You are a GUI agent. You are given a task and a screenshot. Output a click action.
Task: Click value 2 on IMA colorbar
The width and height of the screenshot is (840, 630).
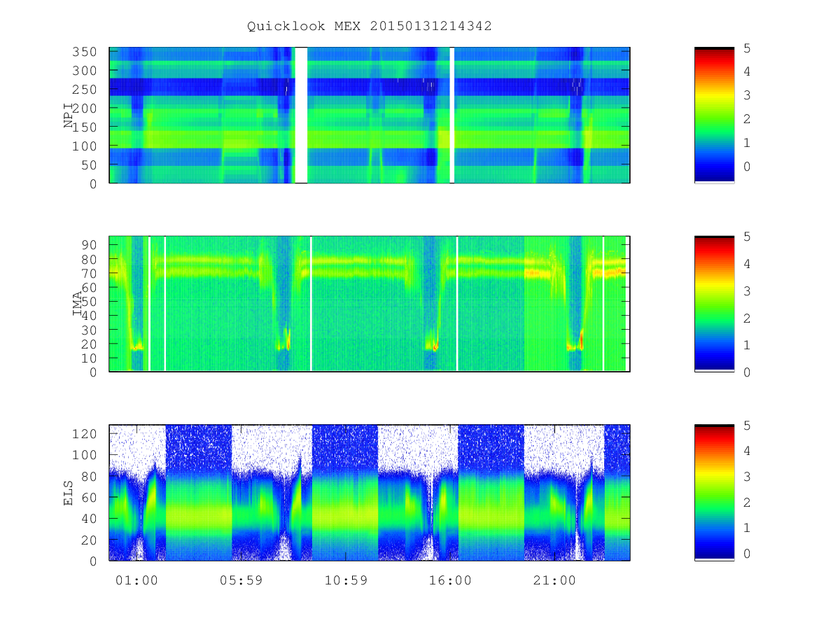[747, 318]
